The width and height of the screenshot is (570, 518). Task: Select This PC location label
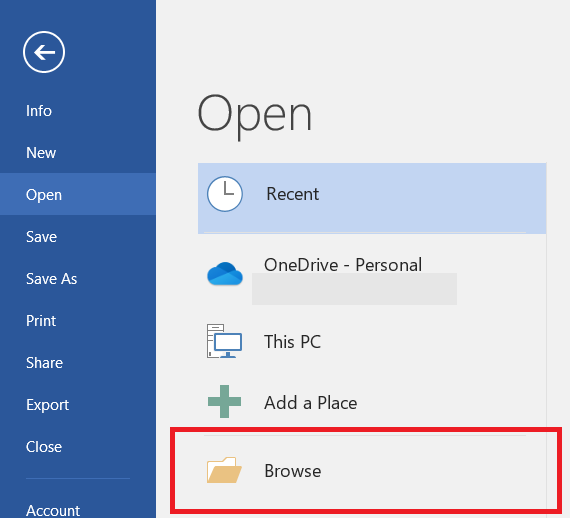tap(293, 341)
